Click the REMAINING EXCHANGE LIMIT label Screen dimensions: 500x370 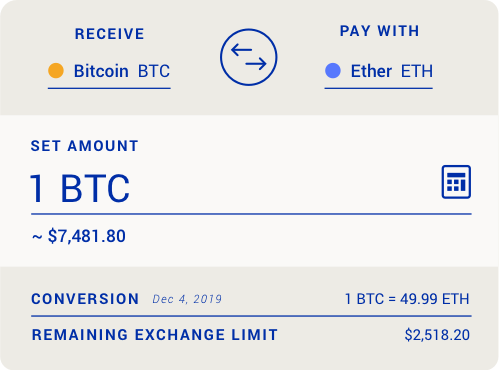[154, 335]
